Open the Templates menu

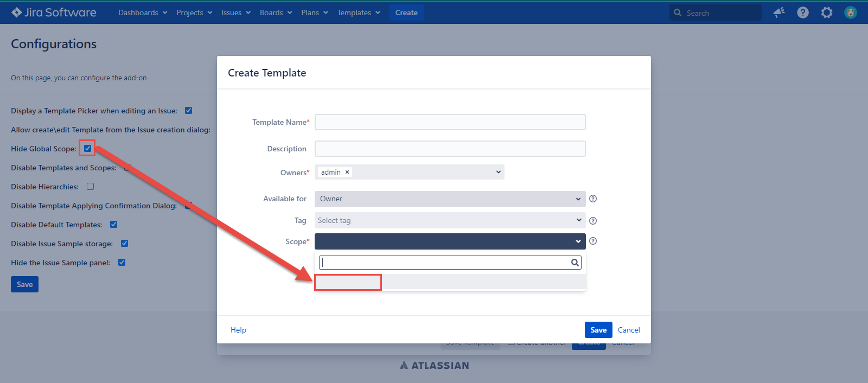[x=359, y=12]
